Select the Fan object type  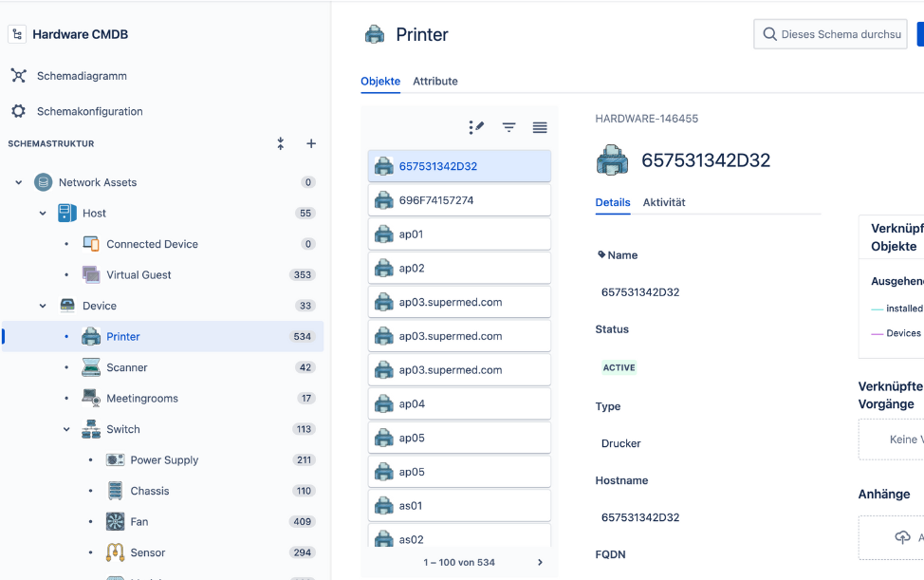[139, 521]
